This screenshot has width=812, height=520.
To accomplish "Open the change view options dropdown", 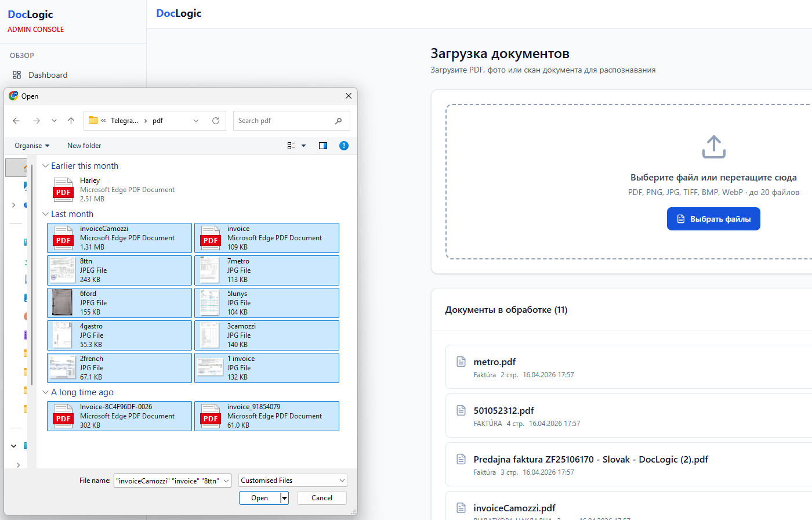I will coord(303,146).
